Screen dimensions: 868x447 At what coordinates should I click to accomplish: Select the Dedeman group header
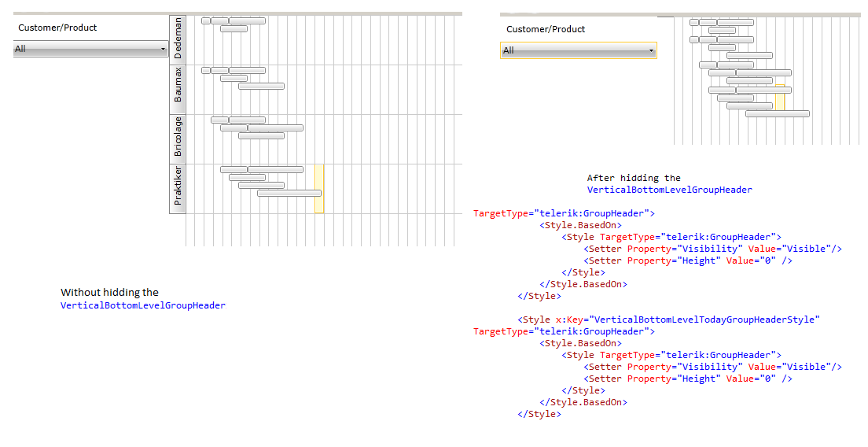(x=178, y=40)
